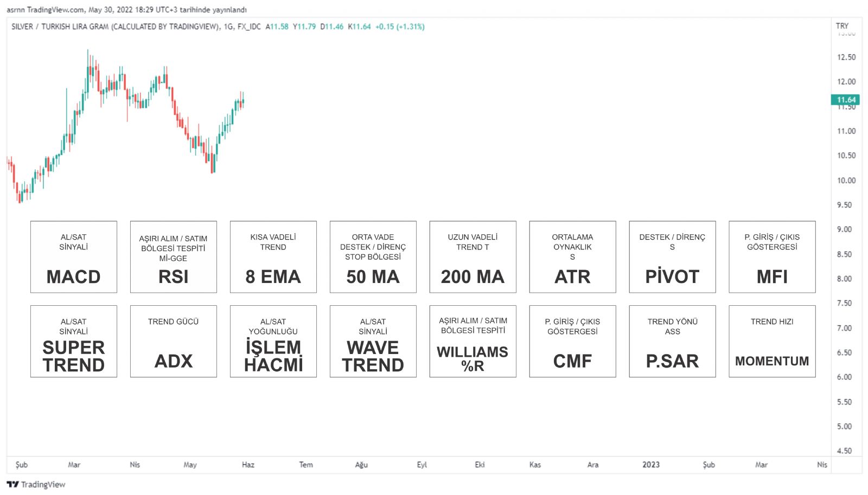Screen dimensions: 868x495
Task: Choose the 200 MA long-term trend box
Action: [473, 257]
